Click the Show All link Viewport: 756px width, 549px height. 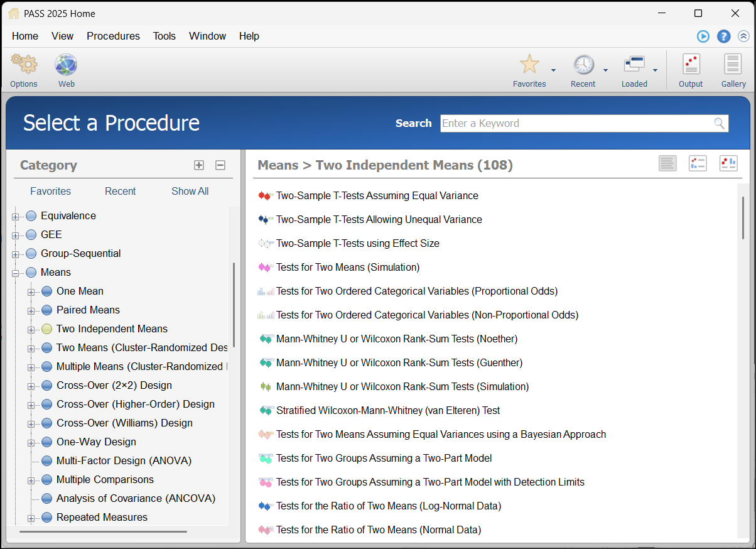coord(190,191)
